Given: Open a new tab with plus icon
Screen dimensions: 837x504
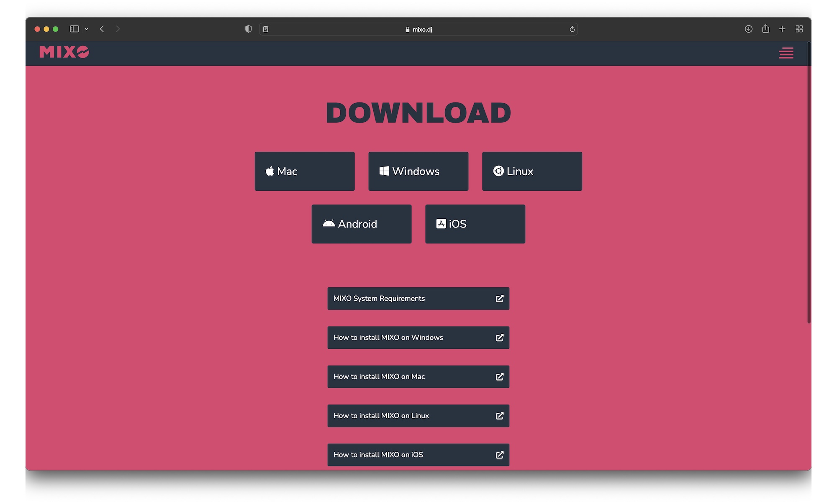Looking at the screenshot, I should coord(782,29).
